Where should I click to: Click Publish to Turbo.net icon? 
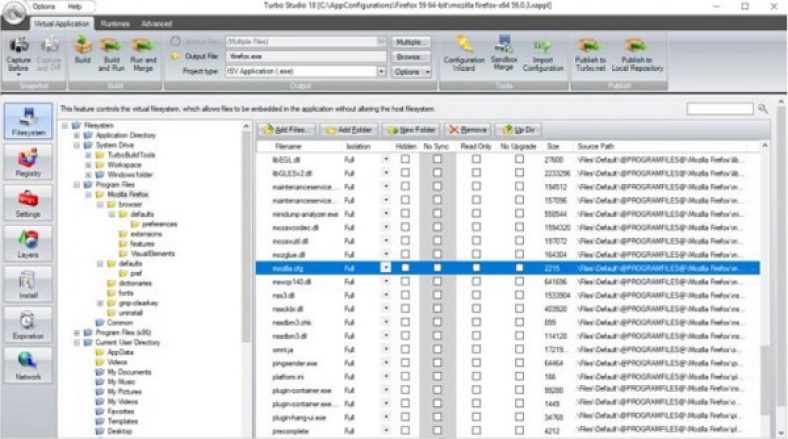click(590, 55)
